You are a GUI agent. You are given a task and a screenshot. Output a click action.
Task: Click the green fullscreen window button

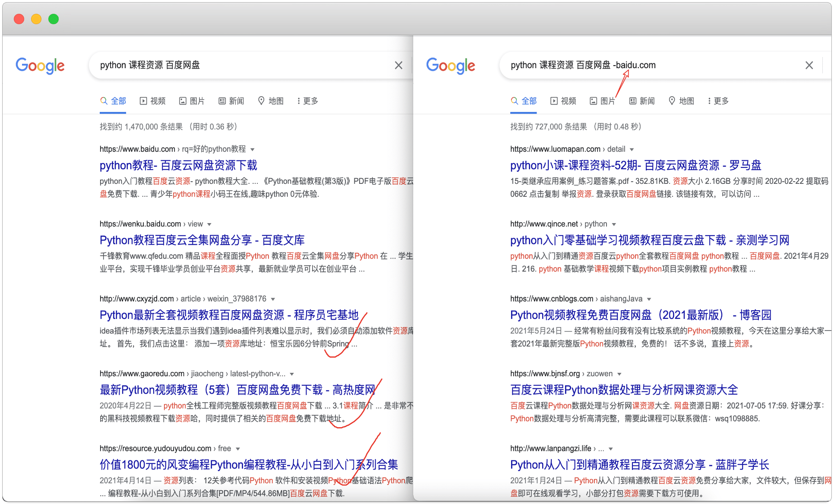click(x=54, y=19)
